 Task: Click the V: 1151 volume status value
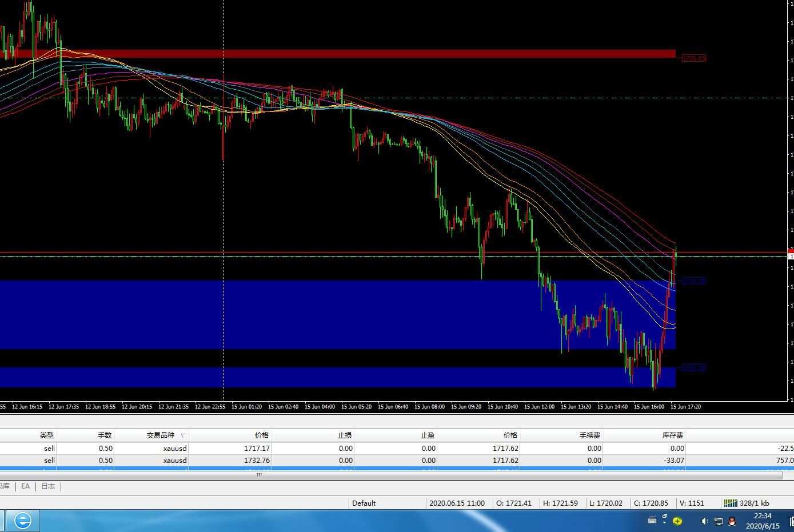pyautogui.click(x=692, y=503)
